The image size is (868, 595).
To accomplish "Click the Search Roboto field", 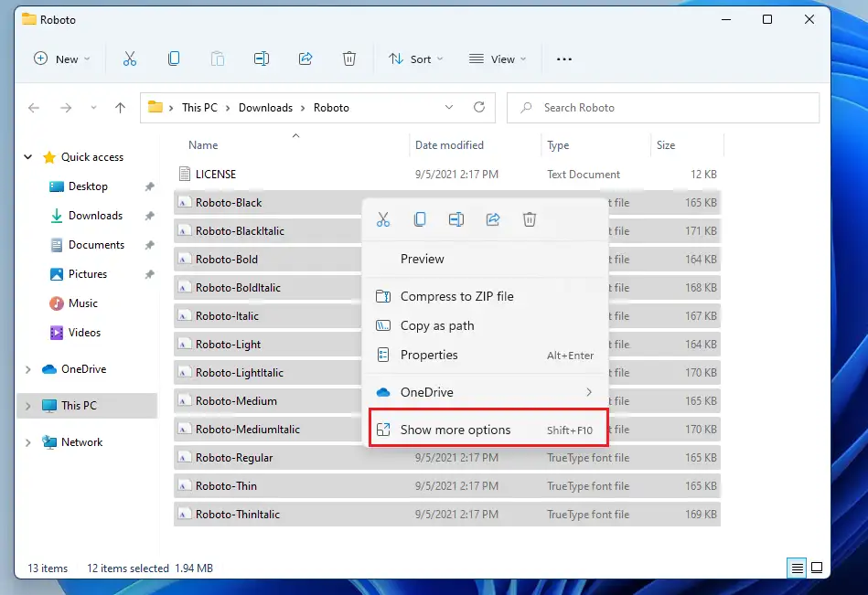I will pyautogui.click(x=663, y=108).
